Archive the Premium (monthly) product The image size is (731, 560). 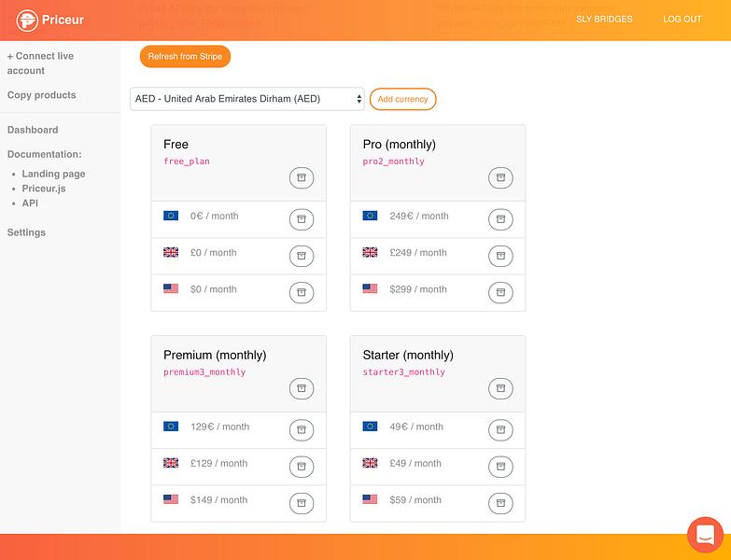[x=302, y=388]
